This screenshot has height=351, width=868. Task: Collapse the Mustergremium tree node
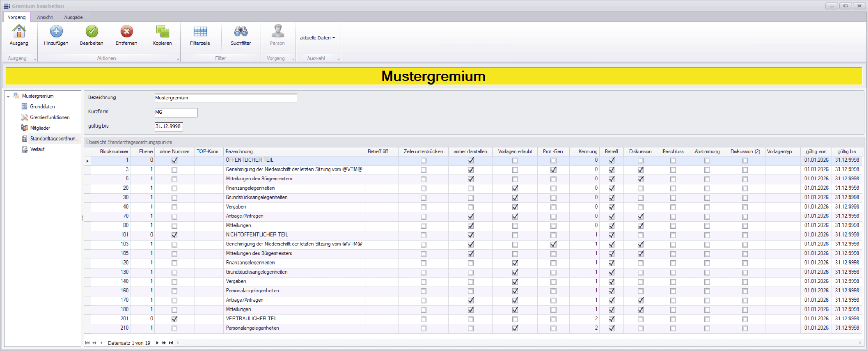tap(8, 96)
